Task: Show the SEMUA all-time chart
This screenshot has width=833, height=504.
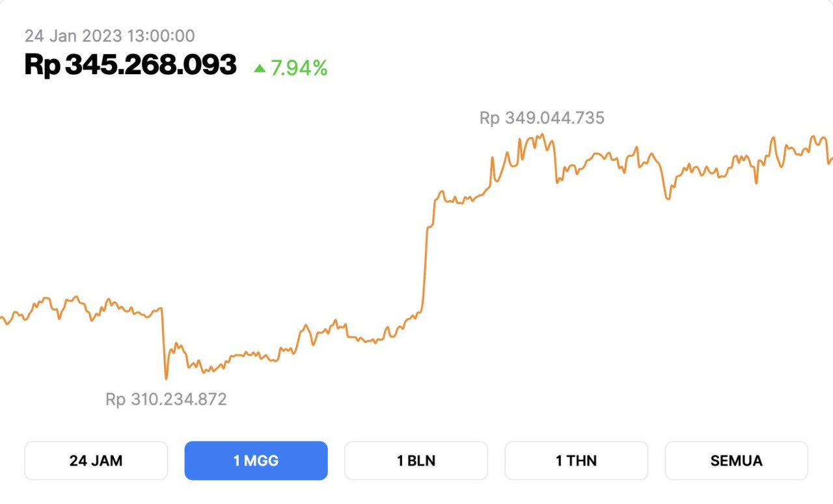Action: (736, 460)
